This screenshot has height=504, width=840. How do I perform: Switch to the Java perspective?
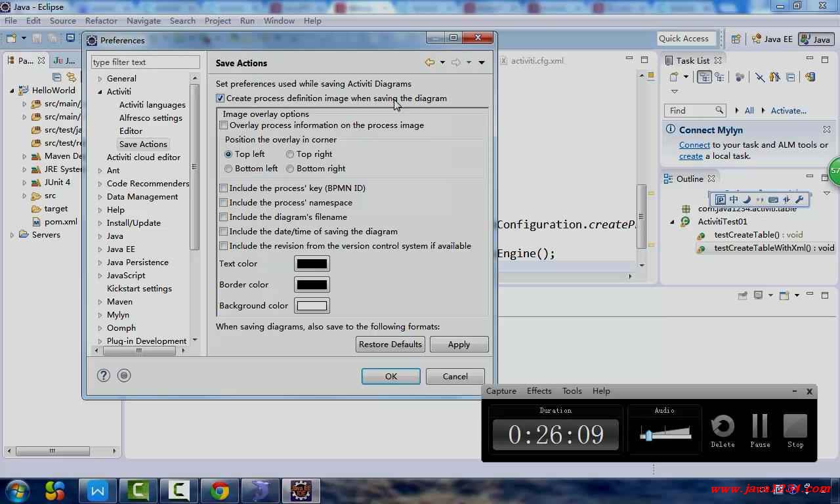point(816,39)
